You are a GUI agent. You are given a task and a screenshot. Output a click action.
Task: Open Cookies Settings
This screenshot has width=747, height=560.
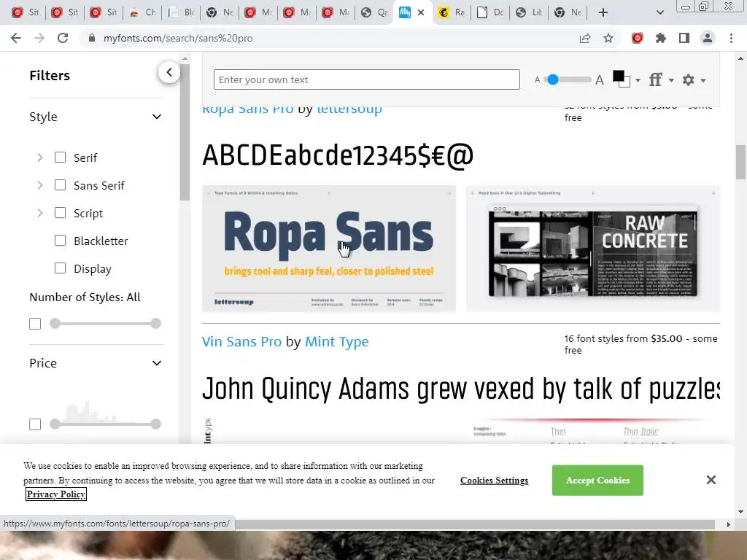coord(494,480)
